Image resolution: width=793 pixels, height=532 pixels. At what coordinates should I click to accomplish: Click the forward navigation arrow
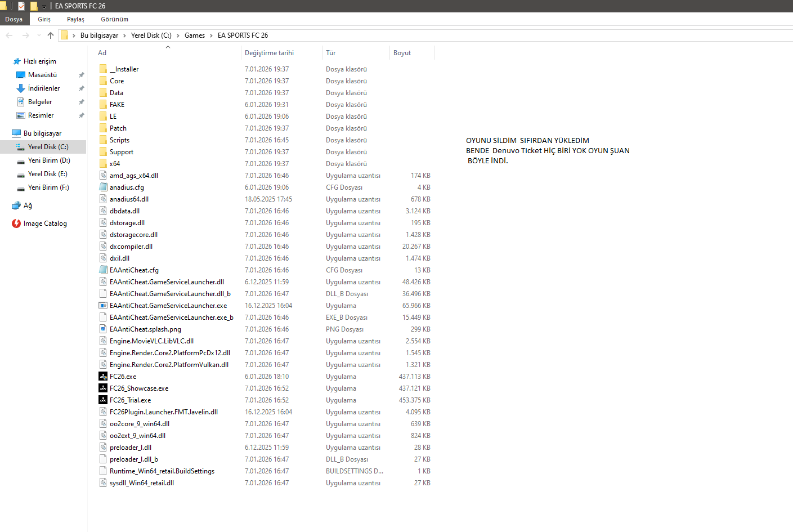click(x=25, y=35)
